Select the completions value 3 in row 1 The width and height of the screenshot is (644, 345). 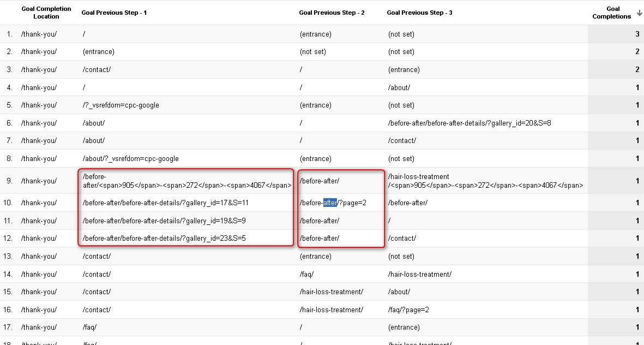point(637,34)
